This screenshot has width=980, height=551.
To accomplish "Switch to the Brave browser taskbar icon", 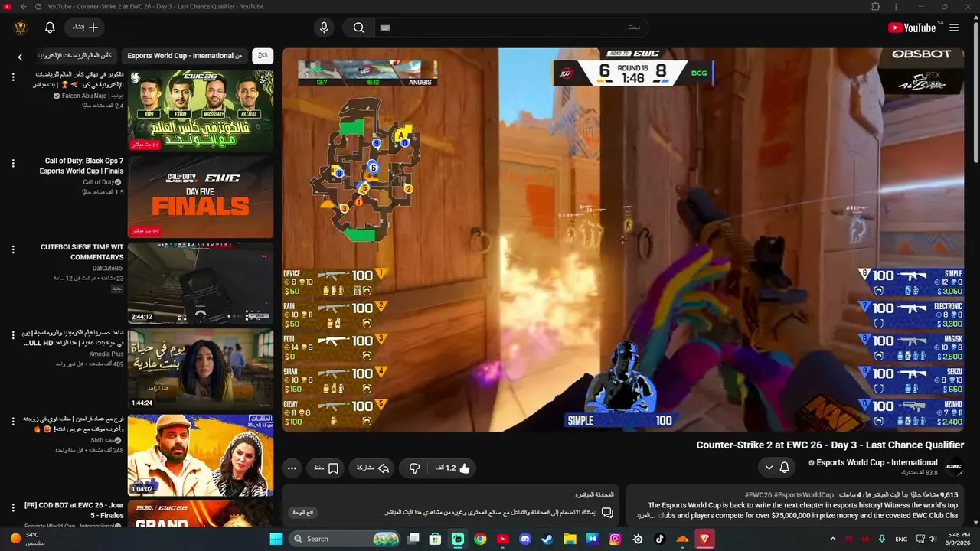I will tap(704, 539).
